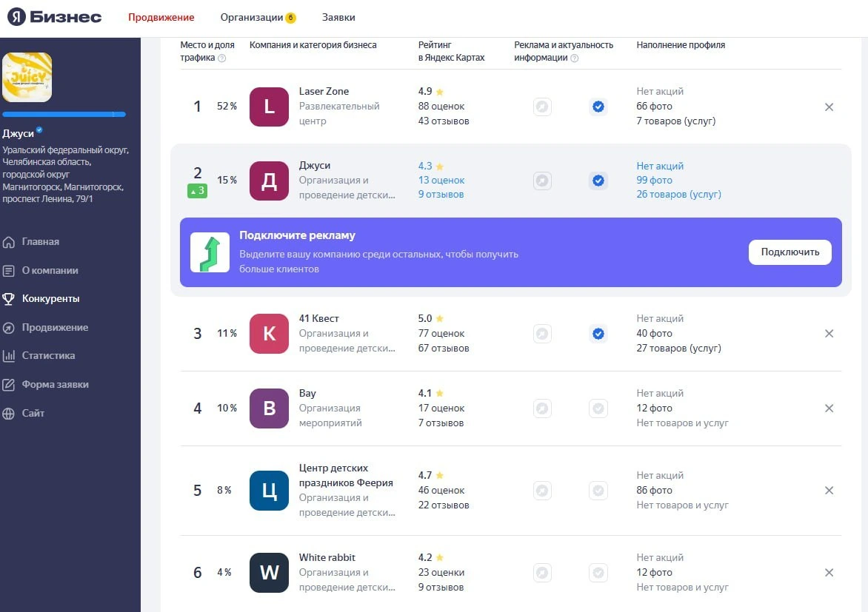Screen dimensions: 868x612
Task: Click the help icon next to Реклама и актуальность информации
Action: [x=575, y=58]
